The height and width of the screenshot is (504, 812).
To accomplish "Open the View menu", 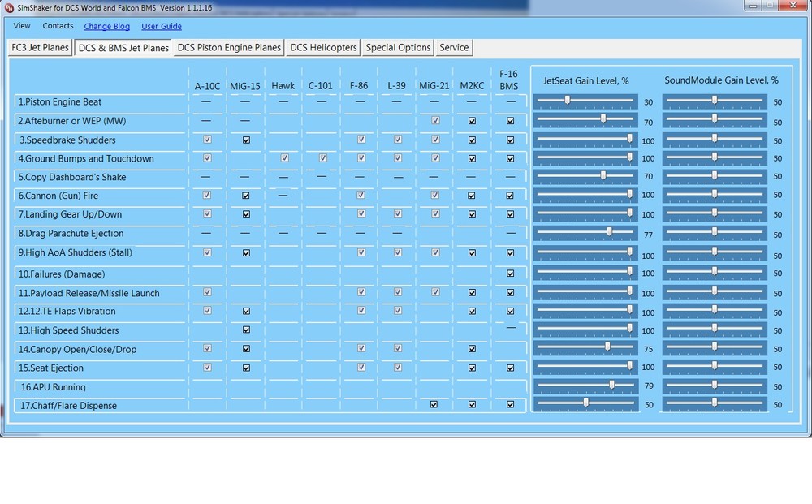I will click(22, 26).
